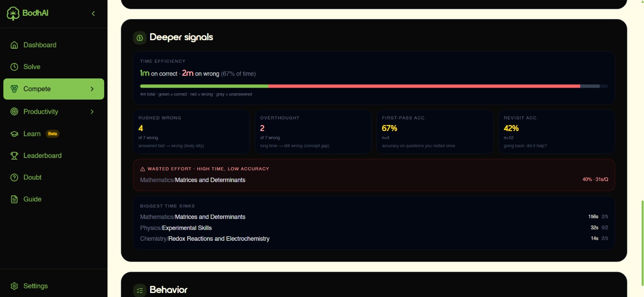Image resolution: width=644 pixels, height=297 pixels.
Task: Click the Productivity target icon
Action: coord(14,112)
